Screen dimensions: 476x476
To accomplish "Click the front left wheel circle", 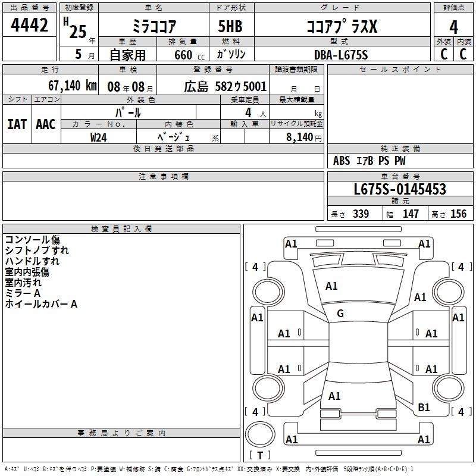I will point(268,292).
